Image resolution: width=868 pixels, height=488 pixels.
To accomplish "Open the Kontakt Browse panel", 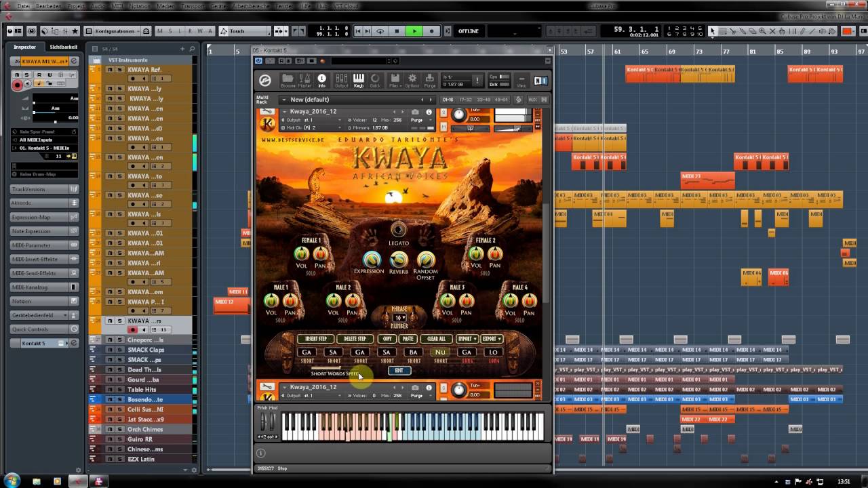I will tap(288, 81).
